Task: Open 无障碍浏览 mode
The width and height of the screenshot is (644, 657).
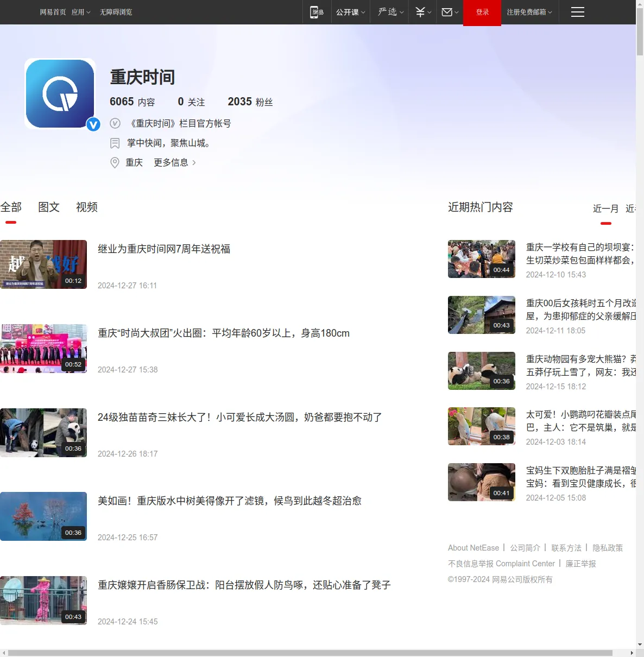Action: (116, 12)
